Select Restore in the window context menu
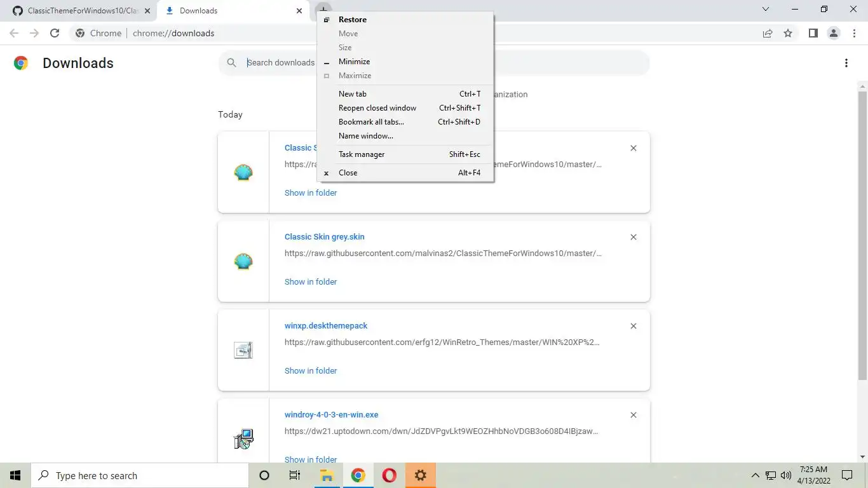 point(405,20)
